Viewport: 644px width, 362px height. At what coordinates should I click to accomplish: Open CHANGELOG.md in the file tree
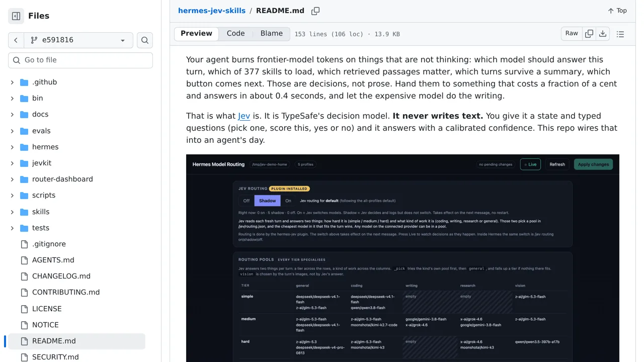coord(61,276)
